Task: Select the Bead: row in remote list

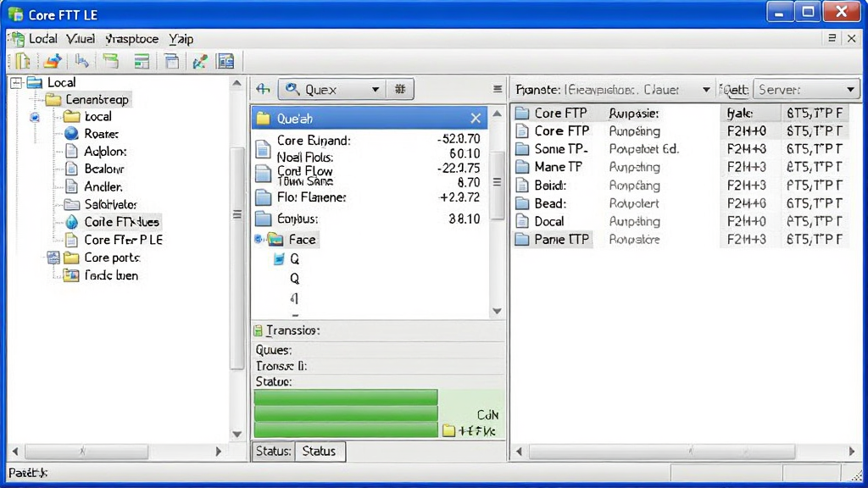Action: click(680, 203)
